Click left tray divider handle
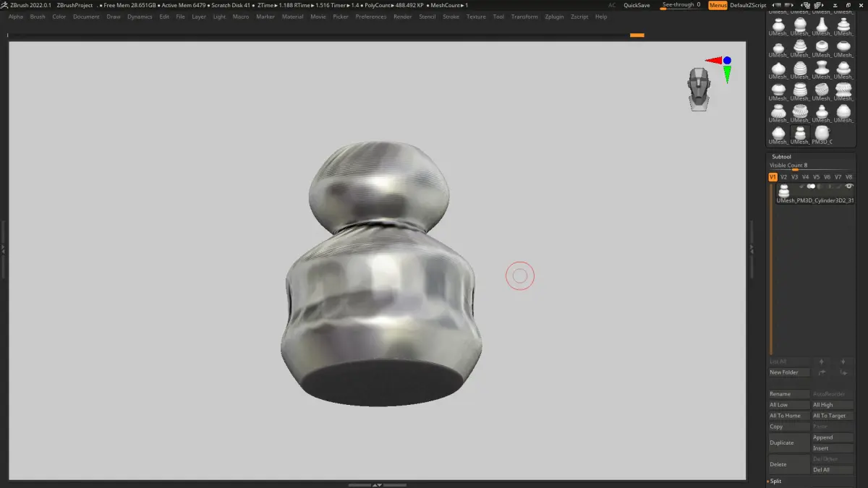The height and width of the screenshot is (488, 868). click(3, 248)
